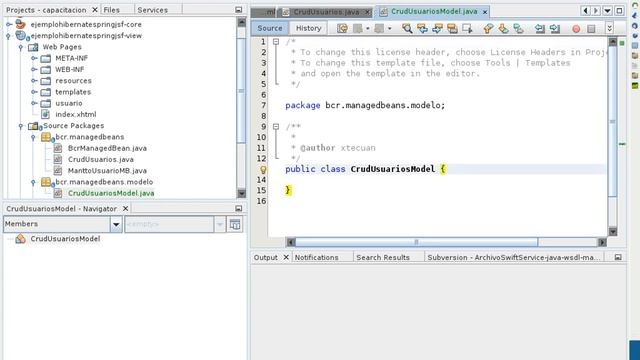The height and width of the screenshot is (360, 640).
Task: Switch to the Source view
Action: (270, 28)
